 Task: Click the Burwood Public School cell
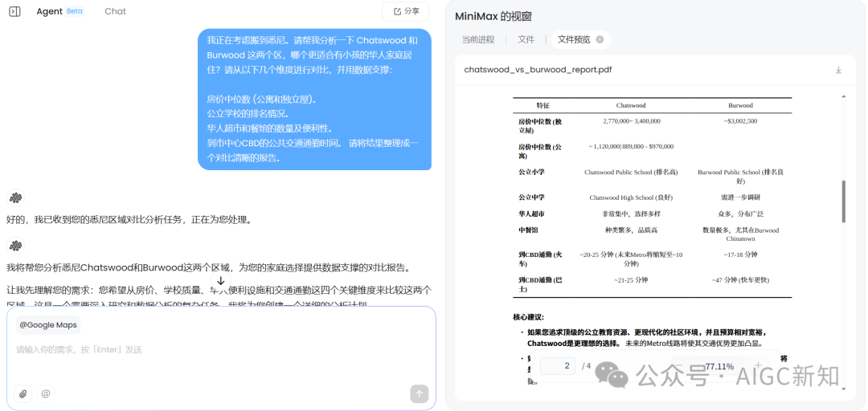[740, 177]
